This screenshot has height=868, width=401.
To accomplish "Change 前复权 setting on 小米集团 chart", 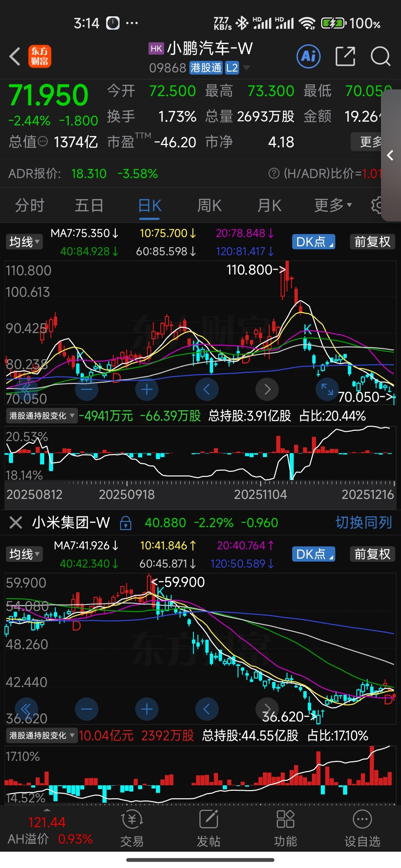I will (x=372, y=554).
